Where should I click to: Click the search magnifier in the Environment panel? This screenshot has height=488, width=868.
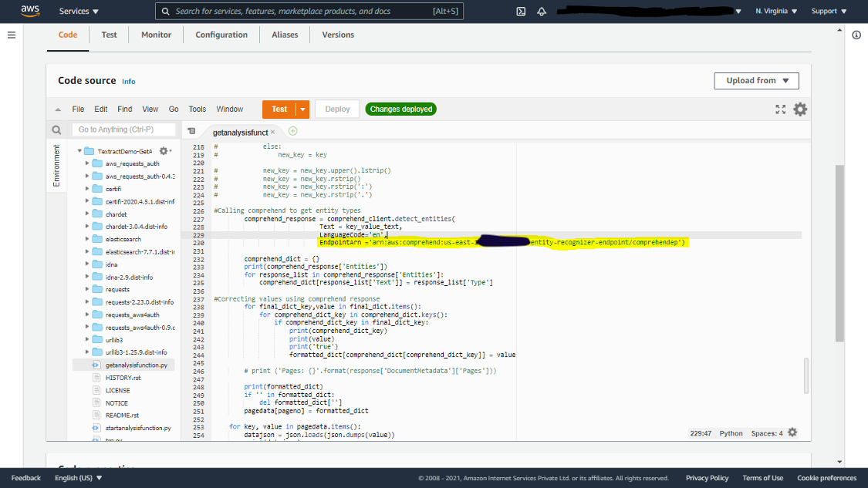tap(56, 129)
